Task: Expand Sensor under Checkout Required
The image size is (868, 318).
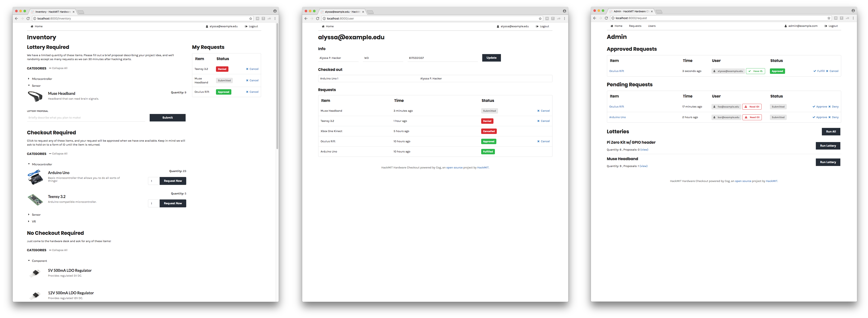Action: click(x=34, y=214)
